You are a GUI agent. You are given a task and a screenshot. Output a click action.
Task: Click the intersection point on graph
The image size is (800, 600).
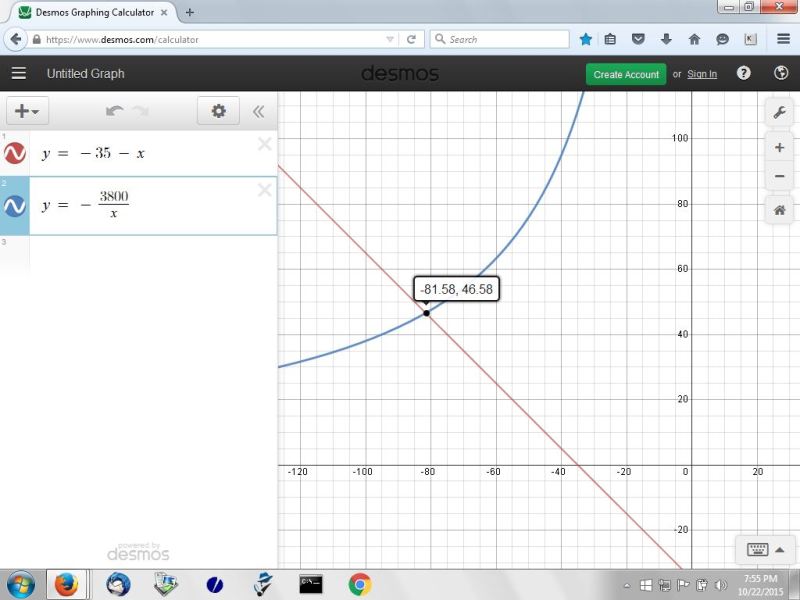click(x=427, y=313)
